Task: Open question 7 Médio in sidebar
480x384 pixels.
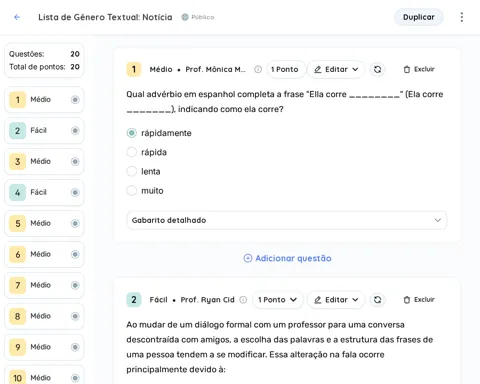Action: pyautogui.click(x=44, y=285)
